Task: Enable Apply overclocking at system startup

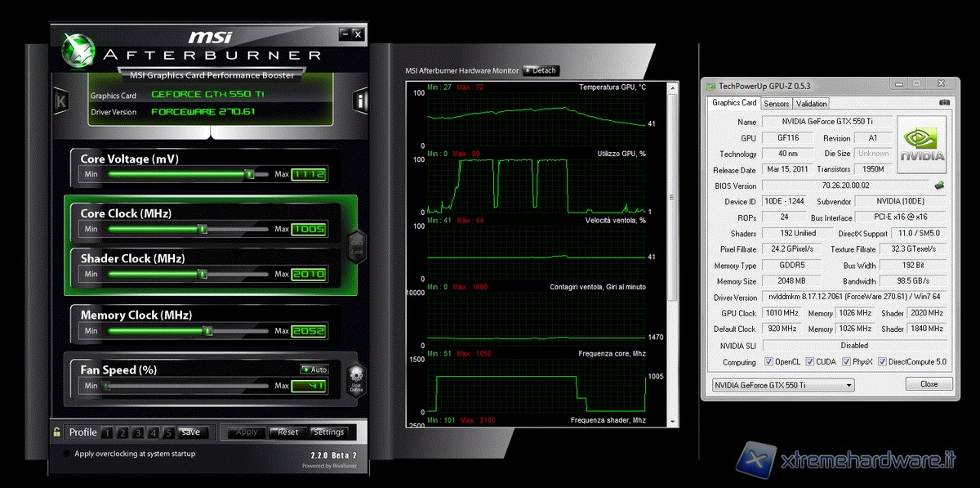Action: 66,454
